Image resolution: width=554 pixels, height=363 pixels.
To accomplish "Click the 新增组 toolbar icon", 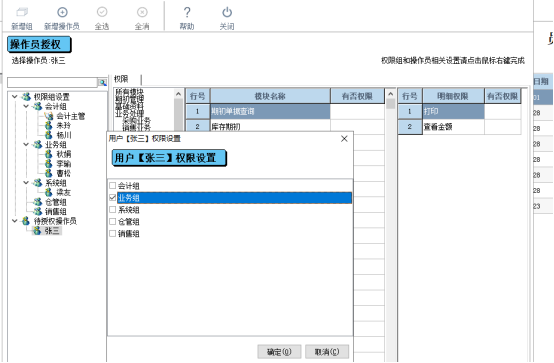I will 22,12.
